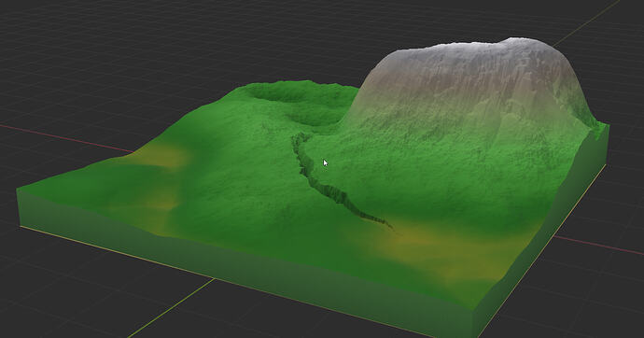
Task: Click the green Y axis line at the bottom
Action: coord(173,307)
